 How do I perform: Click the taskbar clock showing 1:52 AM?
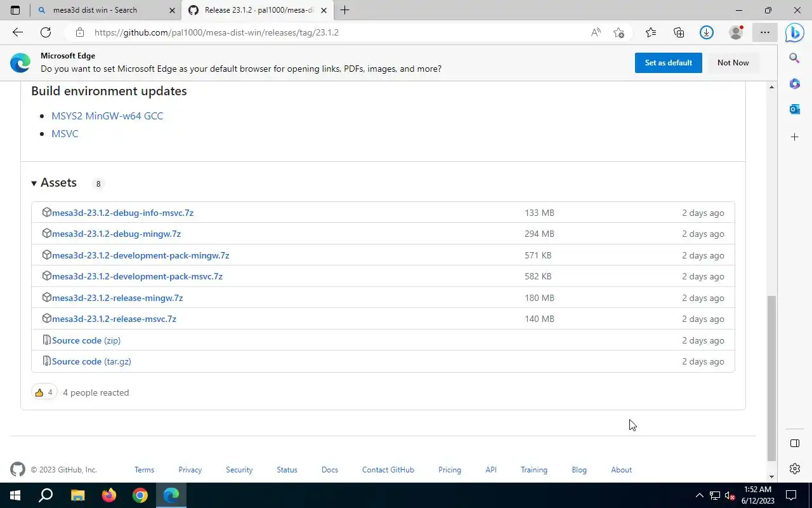(x=757, y=495)
